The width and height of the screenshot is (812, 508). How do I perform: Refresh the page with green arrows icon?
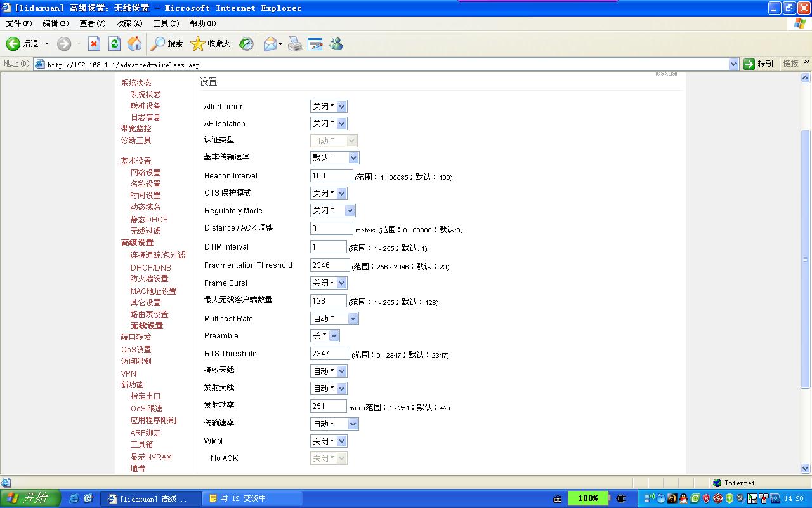(114, 44)
